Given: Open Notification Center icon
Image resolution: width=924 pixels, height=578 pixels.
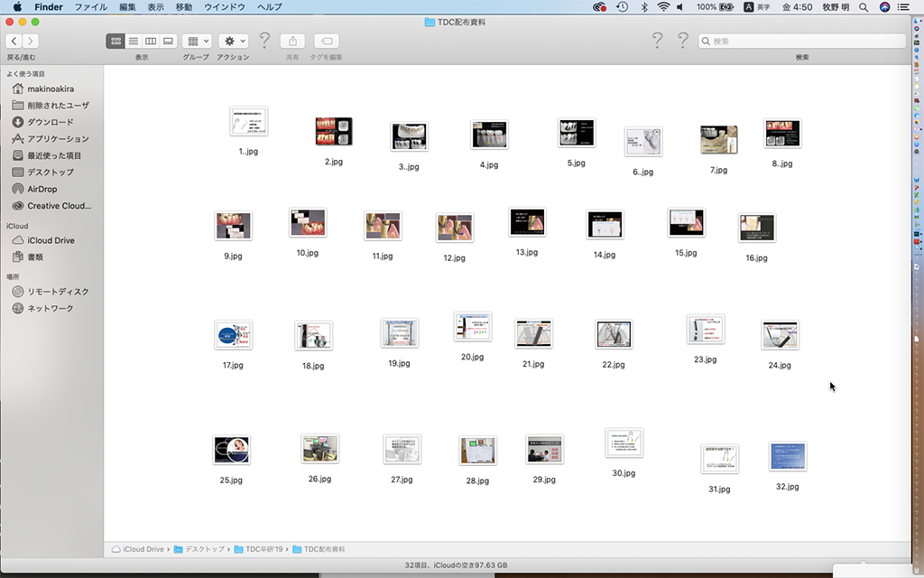Looking at the screenshot, I should click(902, 7).
